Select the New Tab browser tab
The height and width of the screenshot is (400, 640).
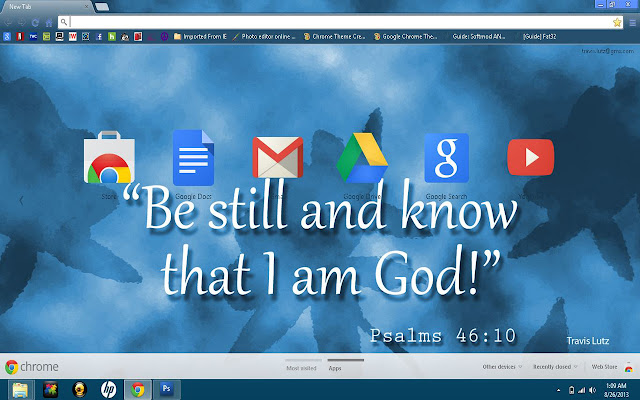(47, 7)
